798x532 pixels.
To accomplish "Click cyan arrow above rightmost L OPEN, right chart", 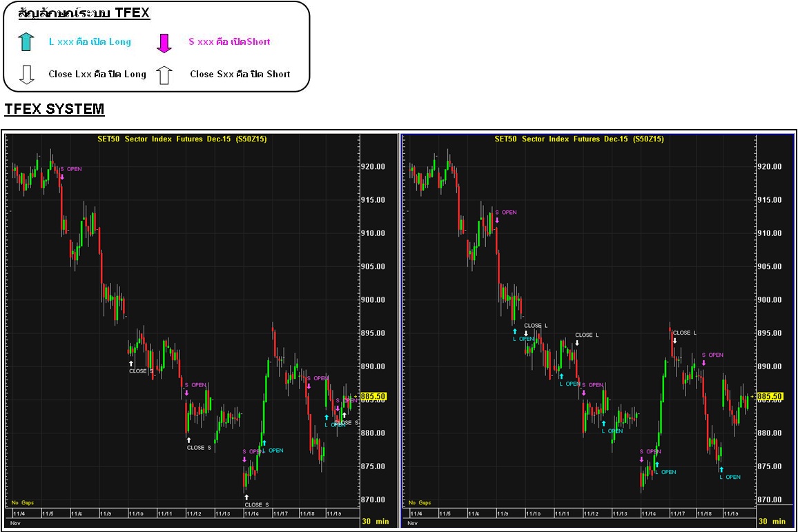I will pyautogui.click(x=721, y=469).
